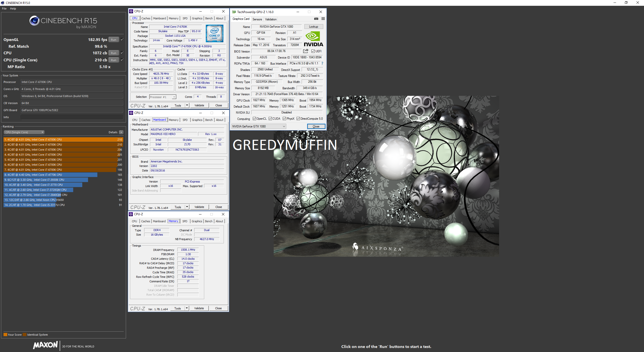Toggle the CUDA checkbox in GPU-Z
The height and width of the screenshot is (352, 644).
click(x=270, y=119)
